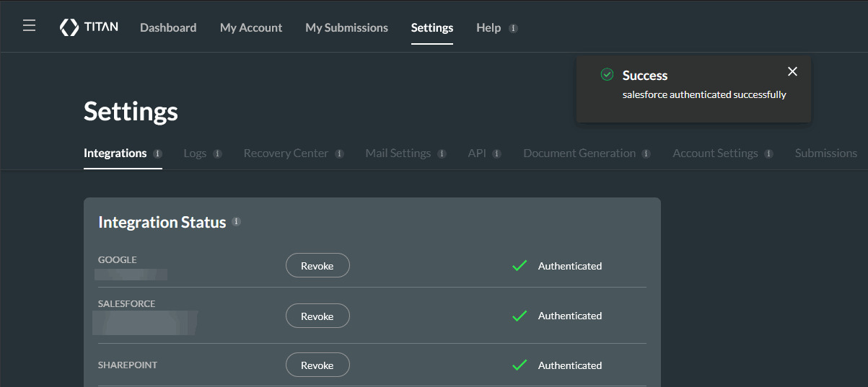Click 'salesforce authenticated successfully' message text
868x387 pixels.
[704, 94]
